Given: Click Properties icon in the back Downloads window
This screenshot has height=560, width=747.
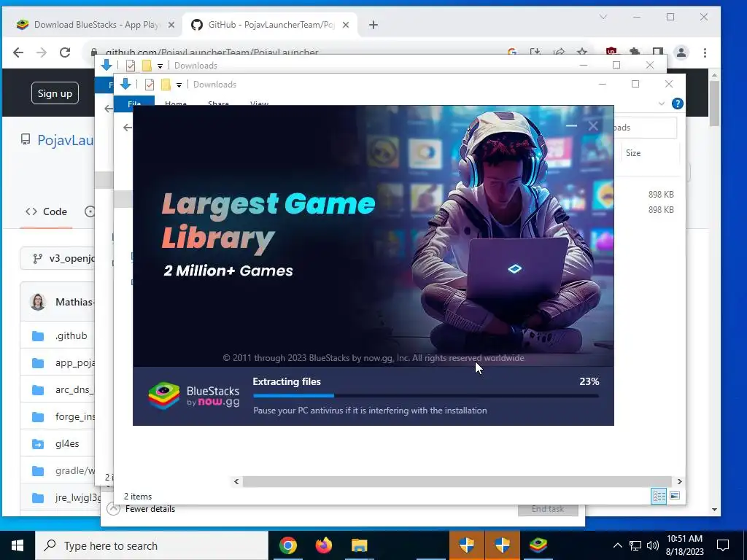Looking at the screenshot, I should click(130, 65).
